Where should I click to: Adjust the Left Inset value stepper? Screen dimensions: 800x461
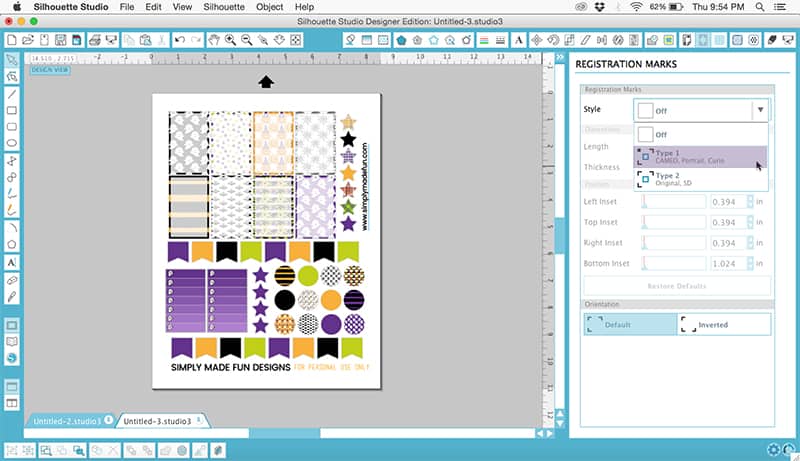pos(750,201)
